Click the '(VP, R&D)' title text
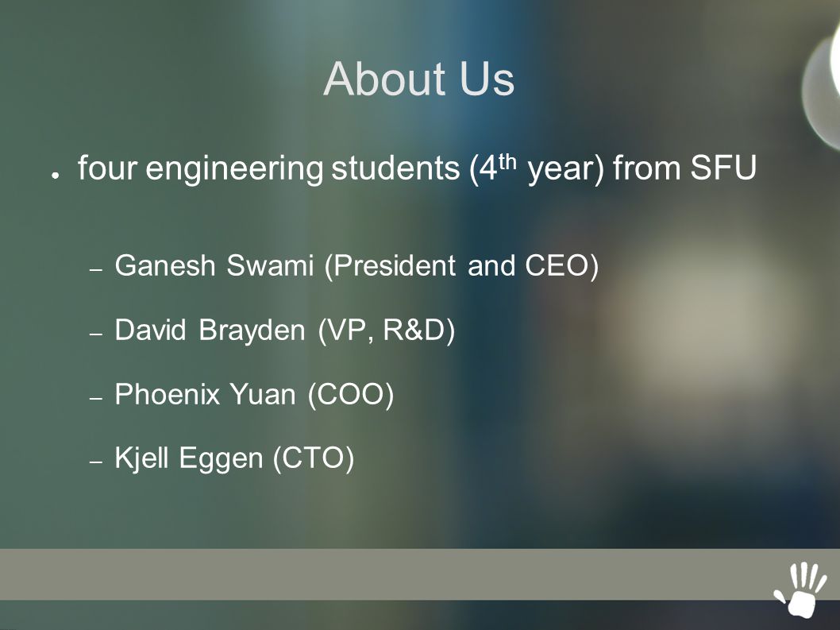The image size is (840, 630). click(x=386, y=330)
